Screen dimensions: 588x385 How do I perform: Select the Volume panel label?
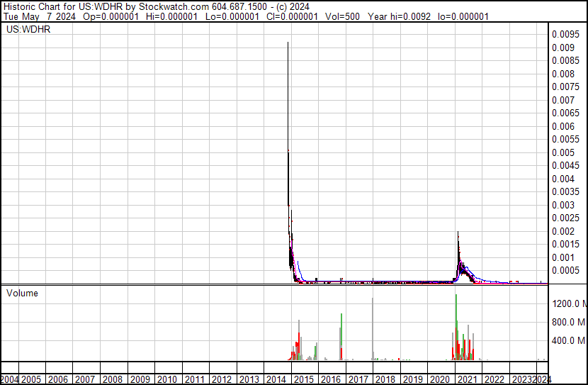(x=22, y=293)
